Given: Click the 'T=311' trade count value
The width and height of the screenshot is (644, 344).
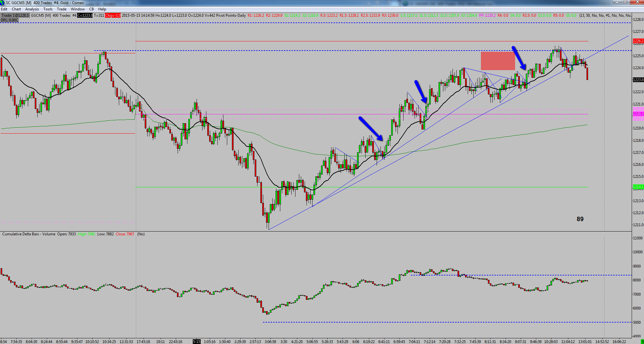Looking at the screenshot, I should (99, 15).
